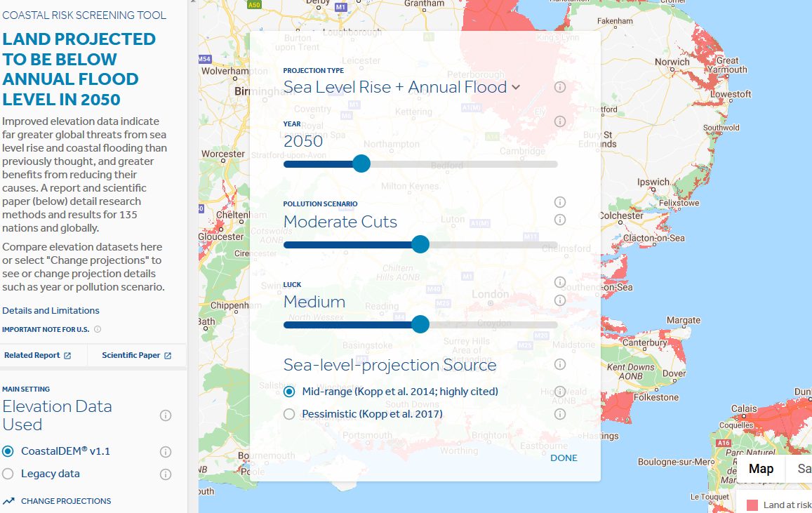812x513 pixels.
Task: Switch to the Map view tab
Action: coord(761,469)
